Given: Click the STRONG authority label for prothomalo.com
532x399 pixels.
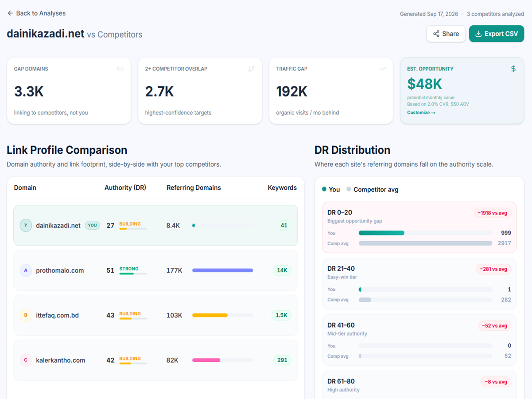Looking at the screenshot, I should coord(129,269).
